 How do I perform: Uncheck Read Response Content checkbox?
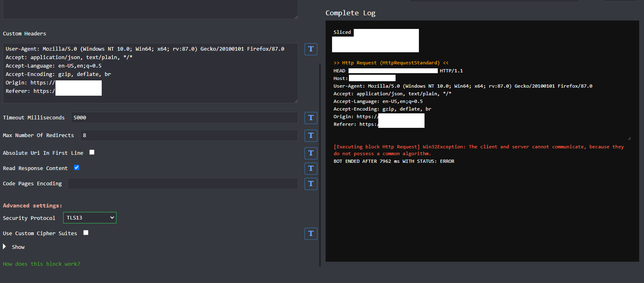point(76,167)
